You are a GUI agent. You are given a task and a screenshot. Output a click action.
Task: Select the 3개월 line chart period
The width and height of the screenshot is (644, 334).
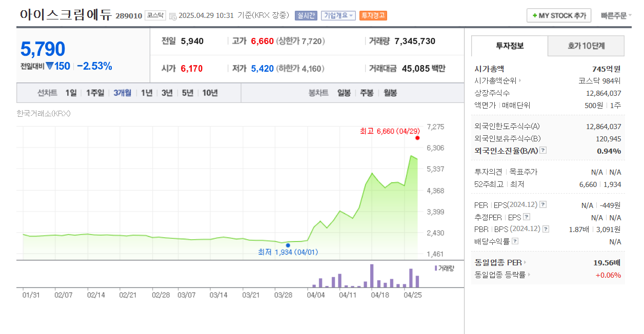[x=123, y=93]
